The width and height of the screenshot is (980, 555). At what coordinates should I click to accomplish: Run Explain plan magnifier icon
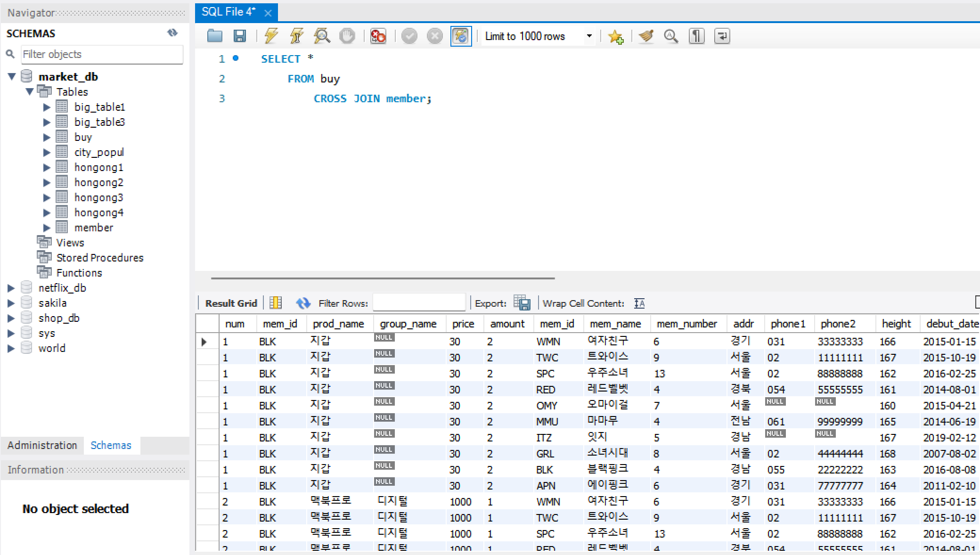(322, 36)
